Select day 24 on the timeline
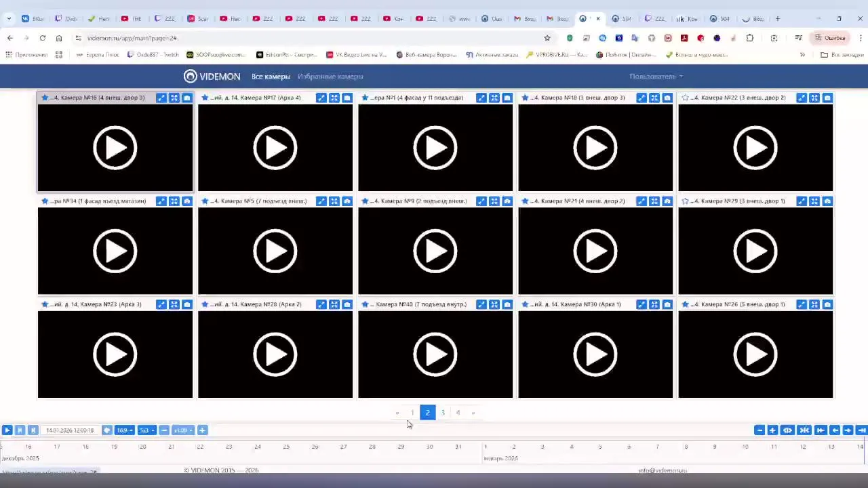868x488 pixels. tap(258, 447)
